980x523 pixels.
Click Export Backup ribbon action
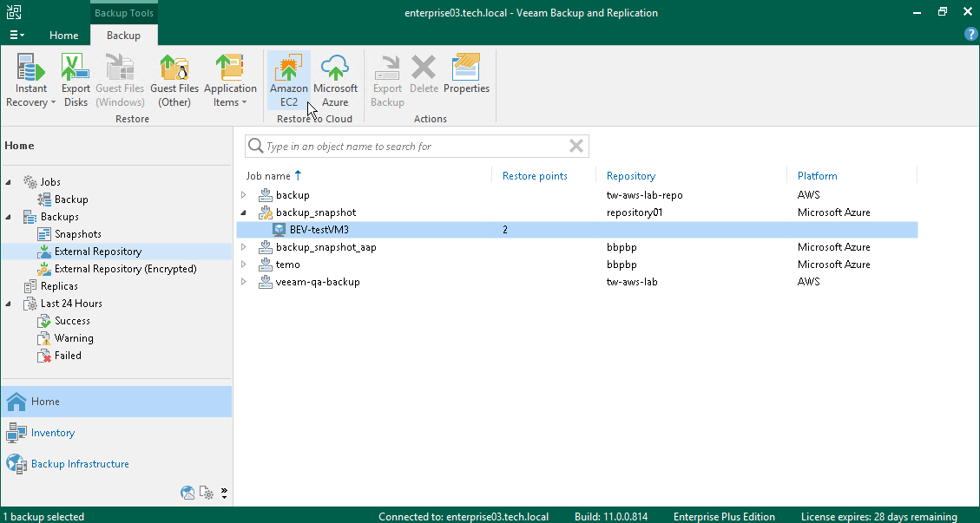[387, 80]
